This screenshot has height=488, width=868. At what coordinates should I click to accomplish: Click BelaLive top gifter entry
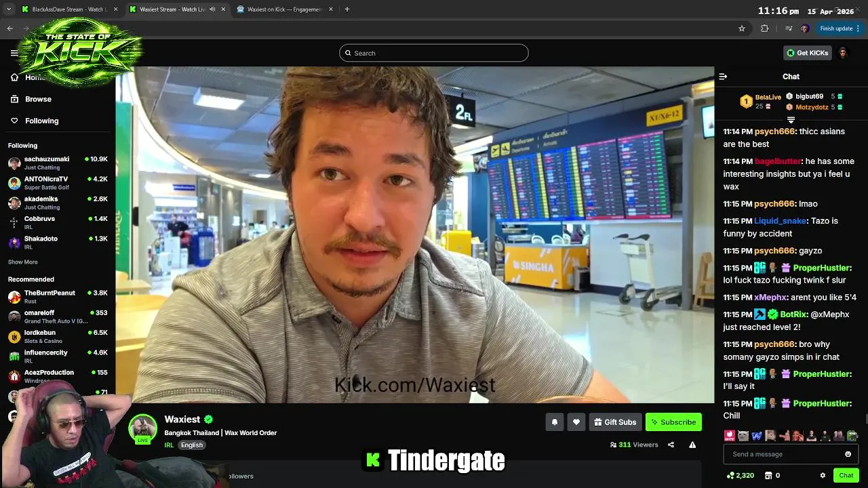759,102
